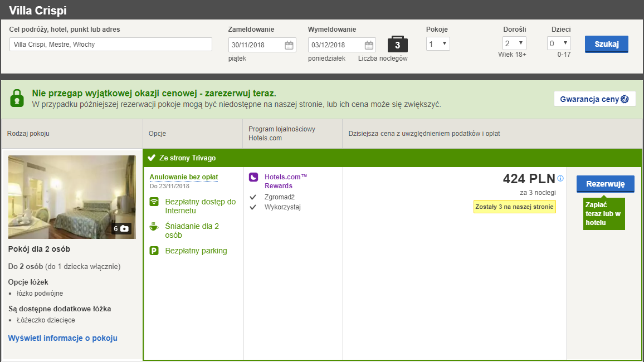Click Bezpłatny dostęp do Internetu text
The image size is (644, 362).
point(201,206)
